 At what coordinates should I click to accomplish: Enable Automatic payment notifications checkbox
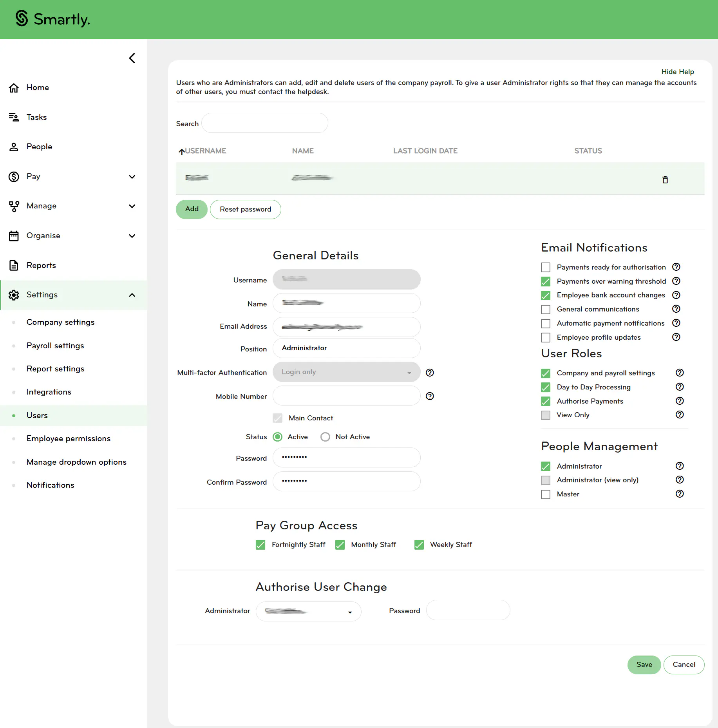coord(546,323)
